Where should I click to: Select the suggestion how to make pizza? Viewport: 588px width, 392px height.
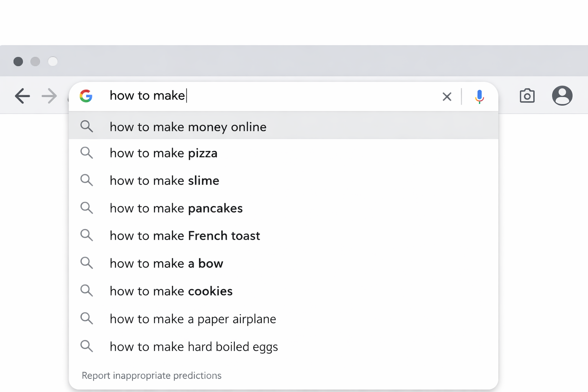click(163, 153)
